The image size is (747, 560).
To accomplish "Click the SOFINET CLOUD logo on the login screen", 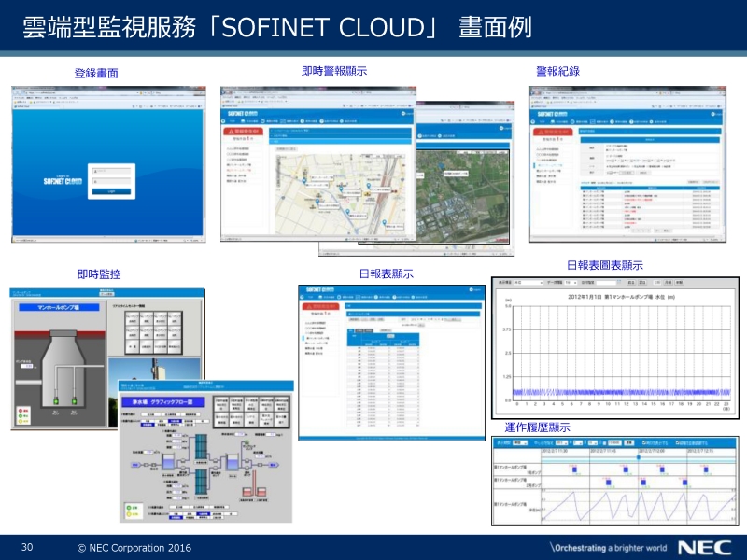I will (x=63, y=181).
